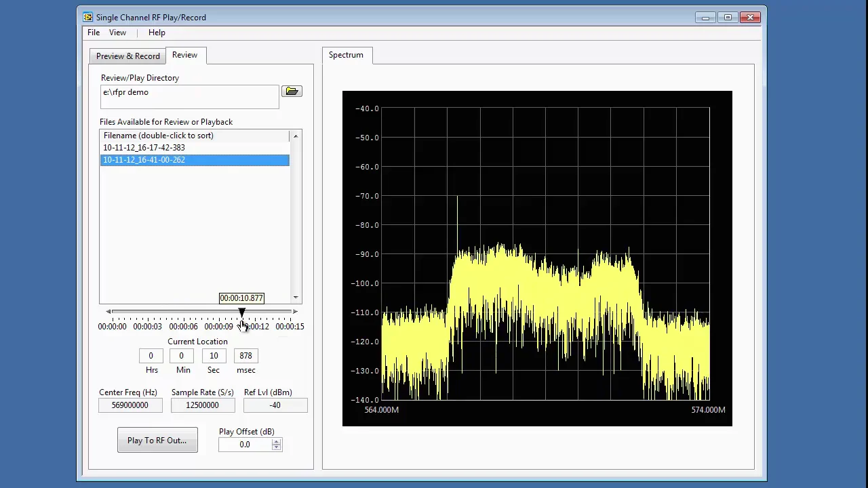Screen dimensions: 868x488
Task: Click the msec location field
Action: tap(245, 356)
